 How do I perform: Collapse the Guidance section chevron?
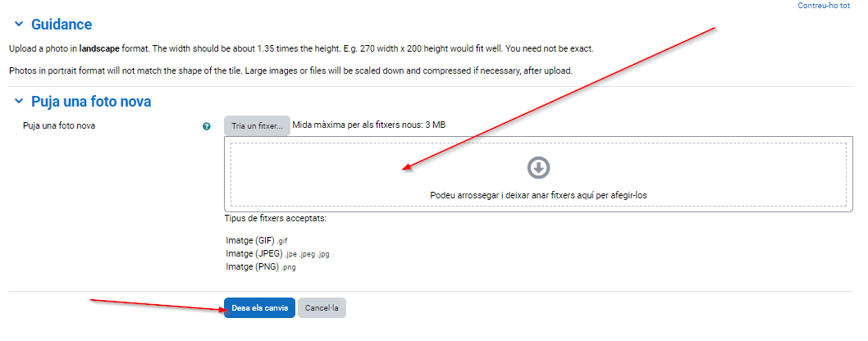tap(18, 25)
